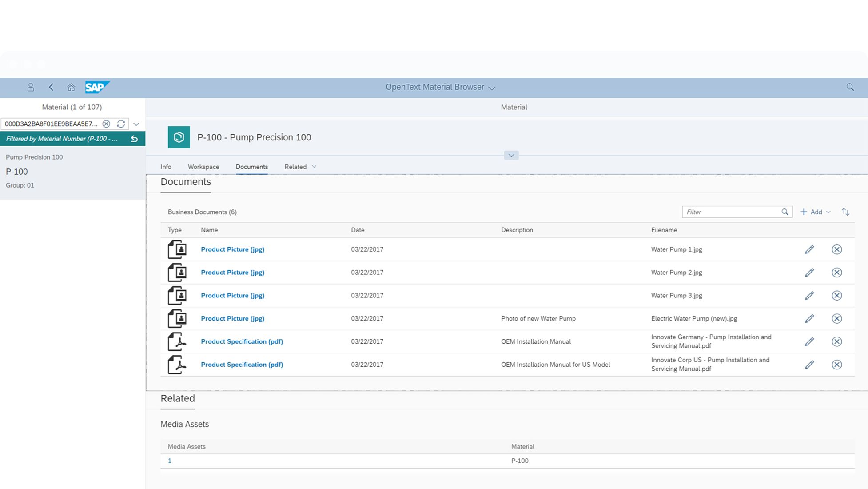Delete the Water Pump 3.jpg document

pyautogui.click(x=836, y=296)
